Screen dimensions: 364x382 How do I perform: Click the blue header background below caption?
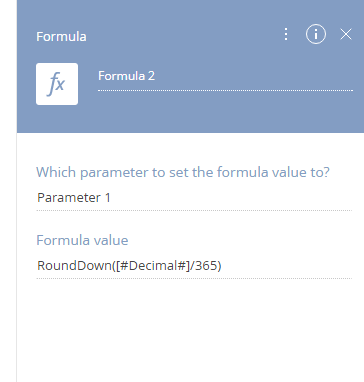coord(190,118)
